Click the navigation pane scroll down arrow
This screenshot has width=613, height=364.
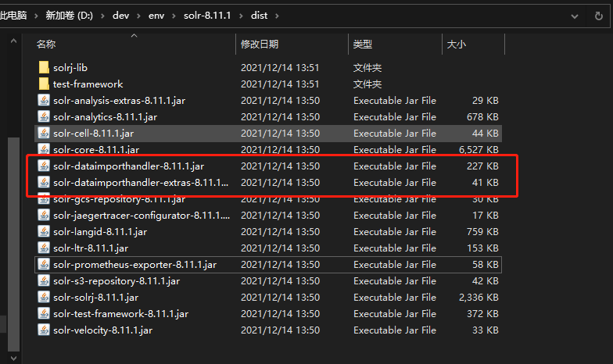14,358
